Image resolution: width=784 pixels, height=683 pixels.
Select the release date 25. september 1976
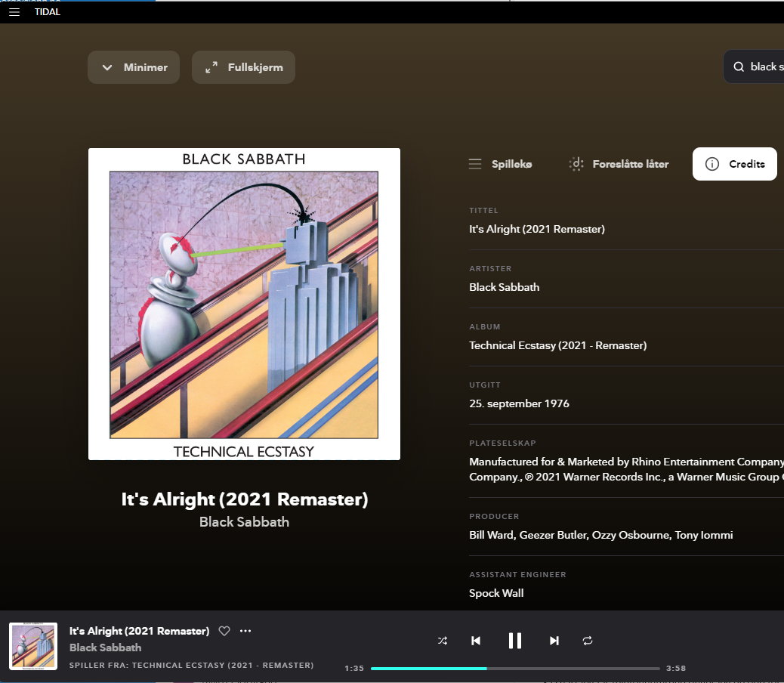[519, 403]
